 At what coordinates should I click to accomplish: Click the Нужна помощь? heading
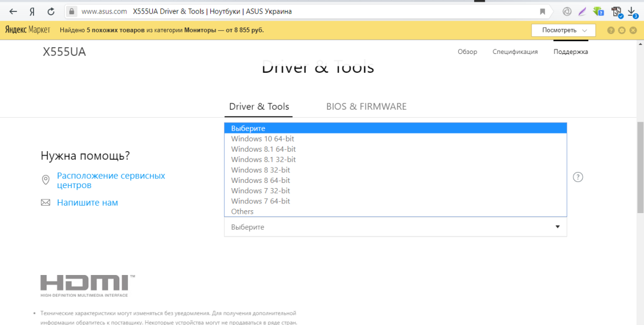[x=85, y=156]
